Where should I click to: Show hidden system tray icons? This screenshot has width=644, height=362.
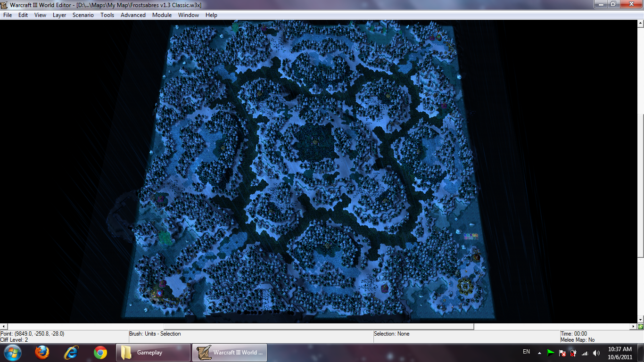(539, 353)
